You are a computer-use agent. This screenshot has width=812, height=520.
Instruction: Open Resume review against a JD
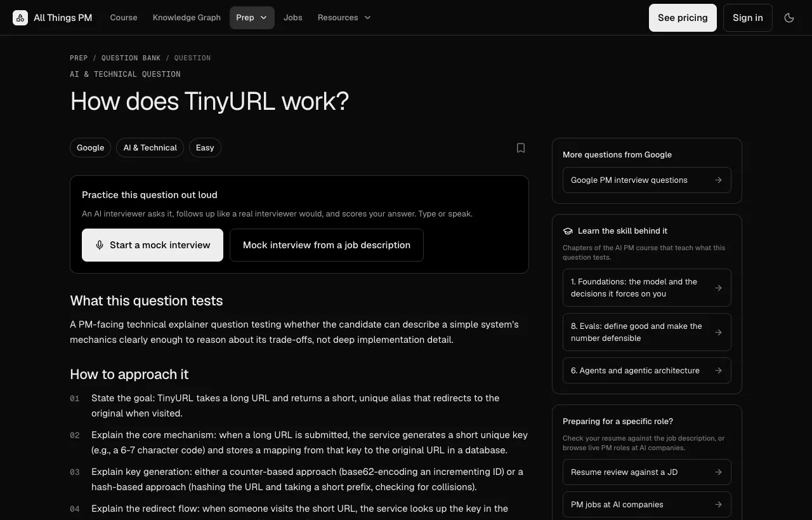(647, 472)
